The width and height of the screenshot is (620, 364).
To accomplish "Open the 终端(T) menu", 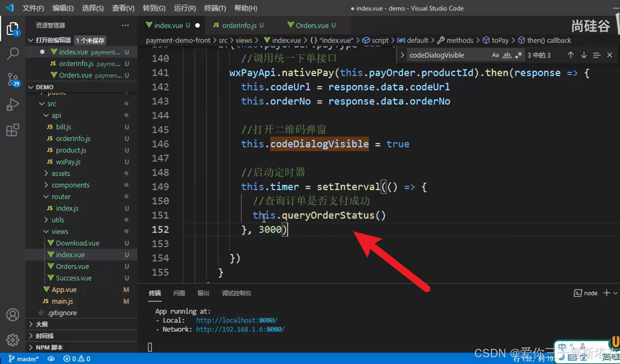I will click(215, 8).
